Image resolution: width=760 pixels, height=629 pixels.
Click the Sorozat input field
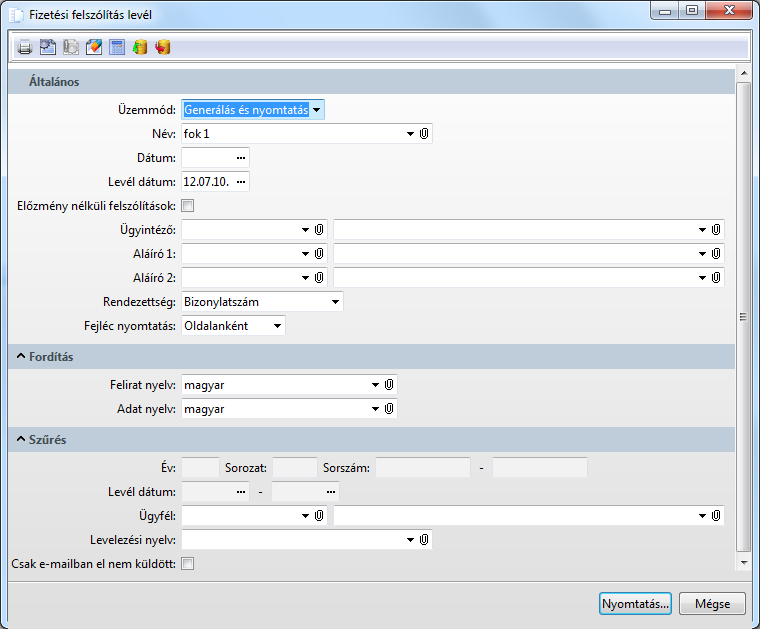pyautogui.click(x=295, y=468)
